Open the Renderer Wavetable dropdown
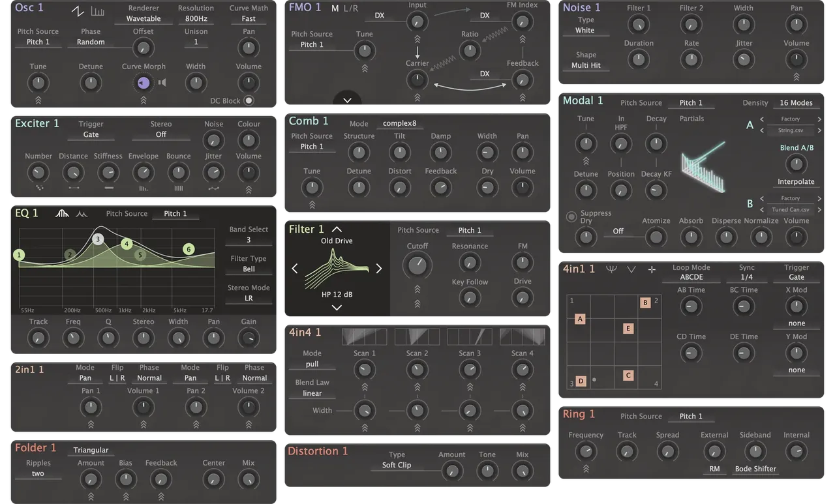Image resolution: width=835 pixels, height=504 pixels. (143, 19)
